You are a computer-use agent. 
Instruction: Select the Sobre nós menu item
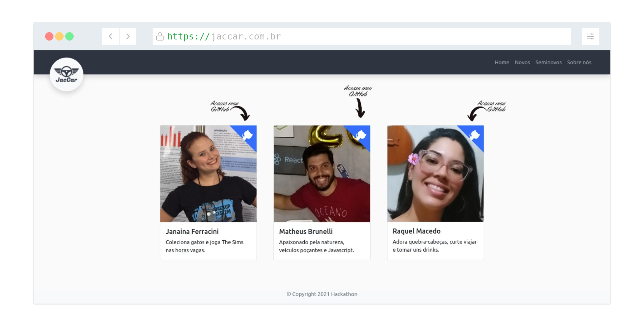tap(579, 62)
